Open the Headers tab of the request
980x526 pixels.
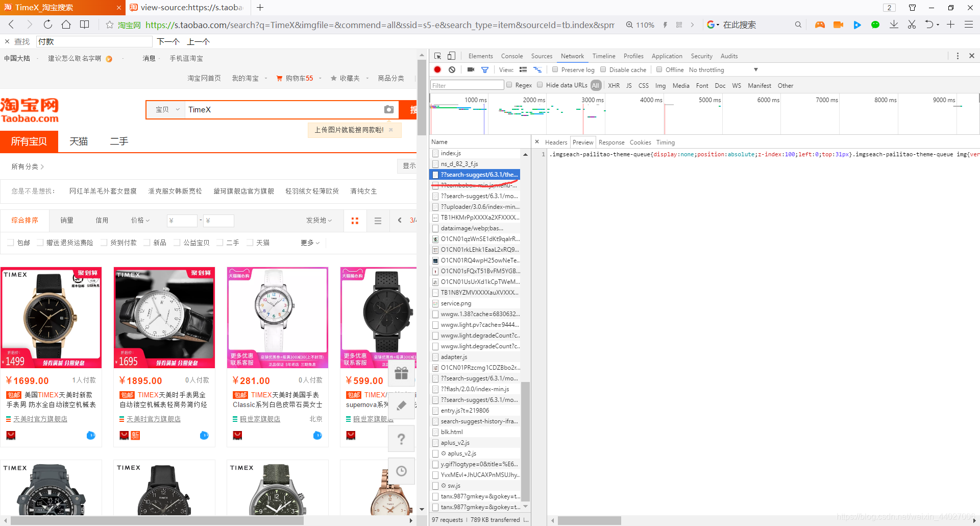[x=556, y=142]
